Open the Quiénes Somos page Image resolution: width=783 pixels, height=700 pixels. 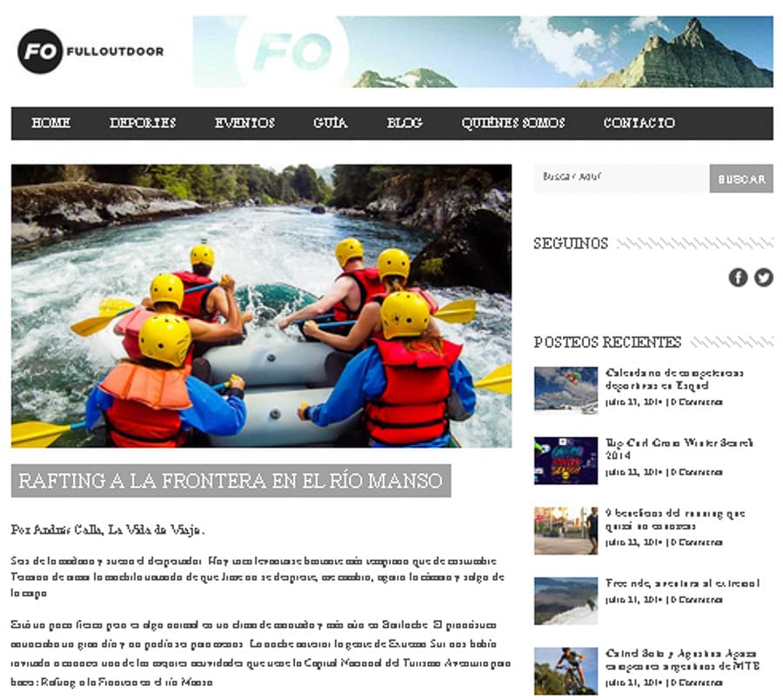tap(512, 123)
